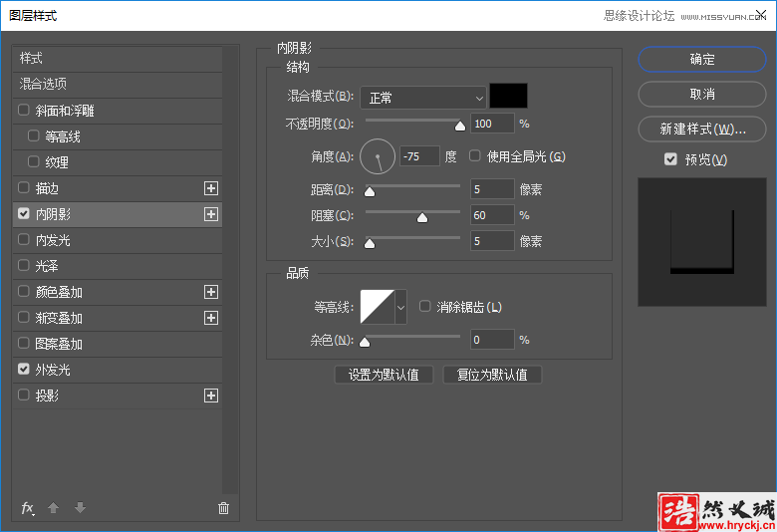Viewport: 777px width, 532px height.
Task: Enable the 斜面和浮雕 checkbox
Action: [23, 110]
